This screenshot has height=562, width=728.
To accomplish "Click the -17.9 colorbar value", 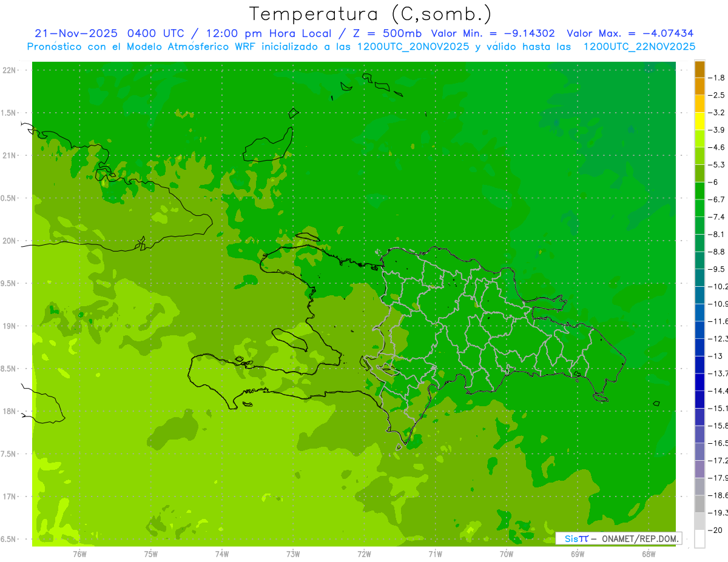I will [x=718, y=478].
